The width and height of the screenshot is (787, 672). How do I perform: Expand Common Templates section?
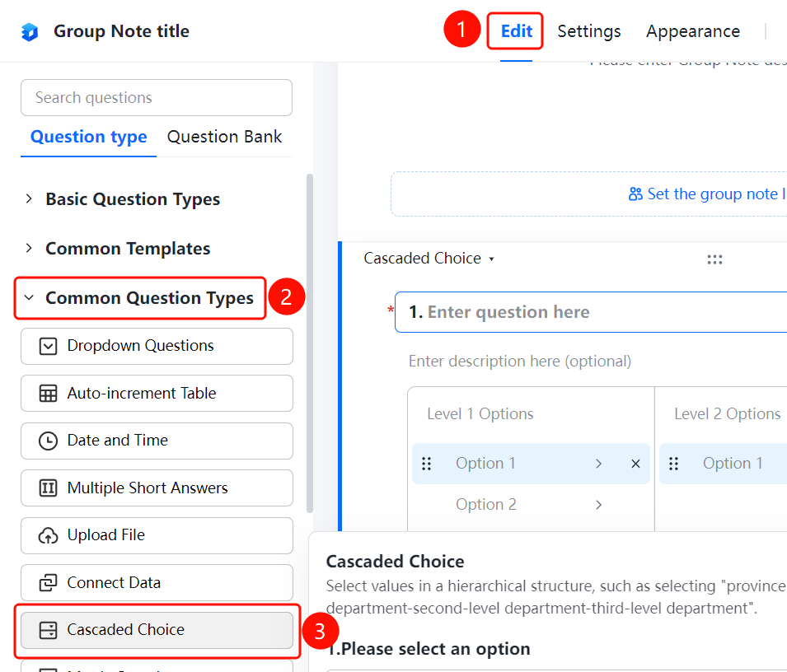coord(118,249)
